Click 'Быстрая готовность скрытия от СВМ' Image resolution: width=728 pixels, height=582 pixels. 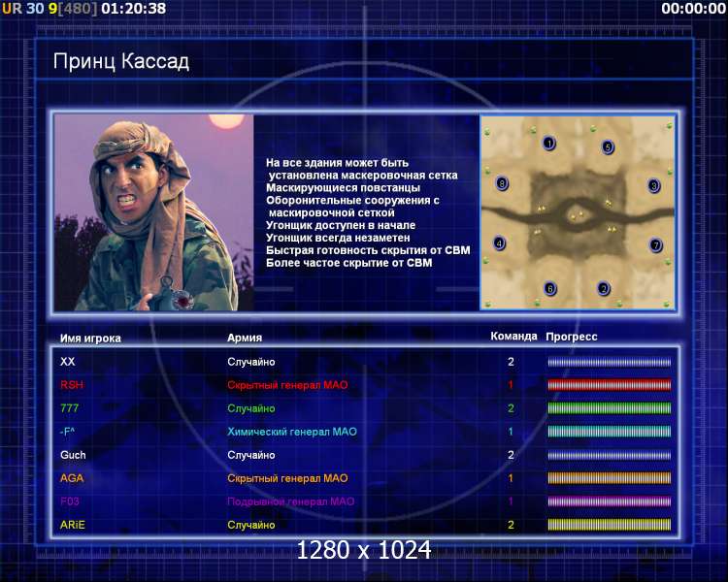click(368, 250)
